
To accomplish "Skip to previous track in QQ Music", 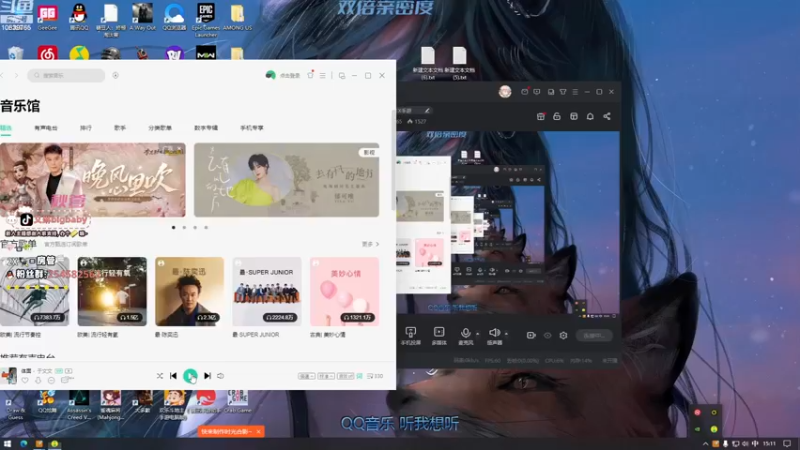I will pos(173,376).
